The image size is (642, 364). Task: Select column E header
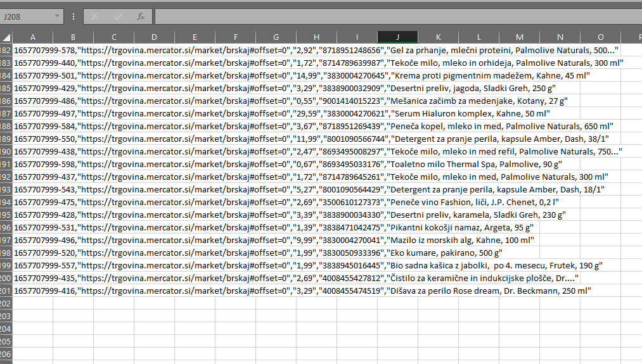pos(195,37)
